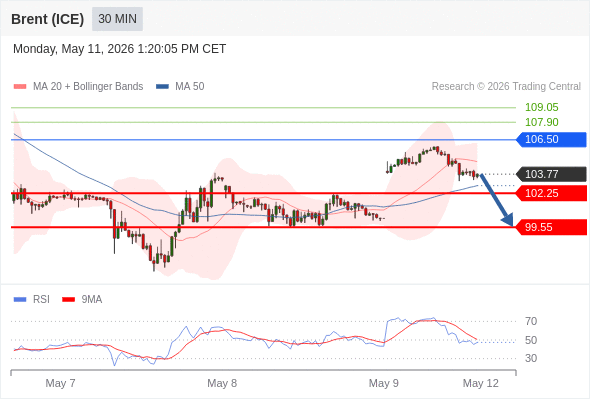This screenshot has height=400, width=590.
Task: Click the RSI 50 level label
Action: pyautogui.click(x=531, y=340)
